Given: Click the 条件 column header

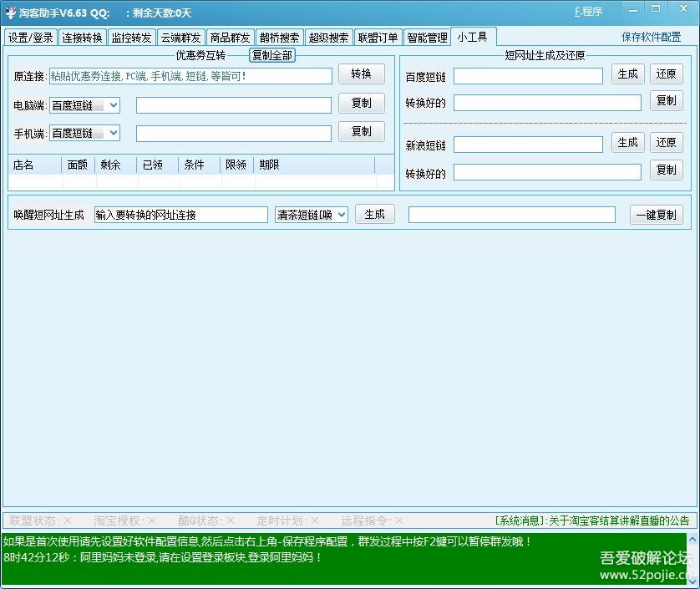Looking at the screenshot, I should pyautogui.click(x=199, y=165).
